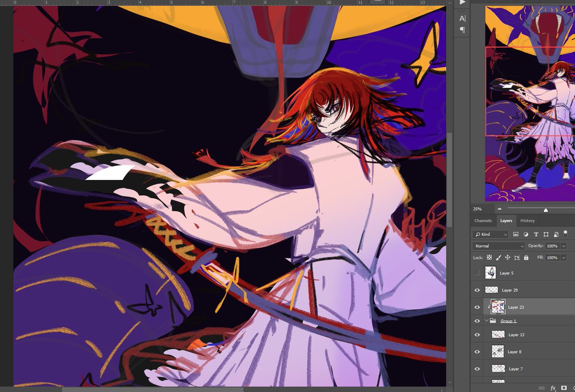
Task: Select Layer 8 thumbnail
Action: [x=498, y=352]
